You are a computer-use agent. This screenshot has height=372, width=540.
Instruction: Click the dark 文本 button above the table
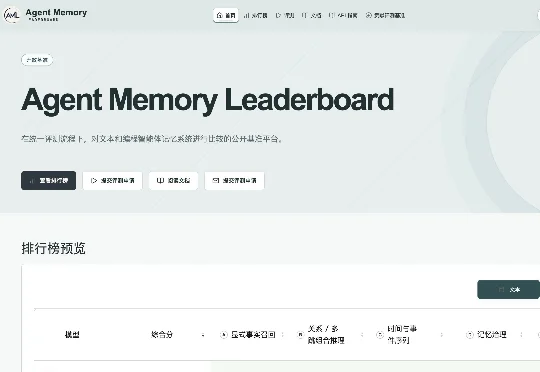click(509, 290)
